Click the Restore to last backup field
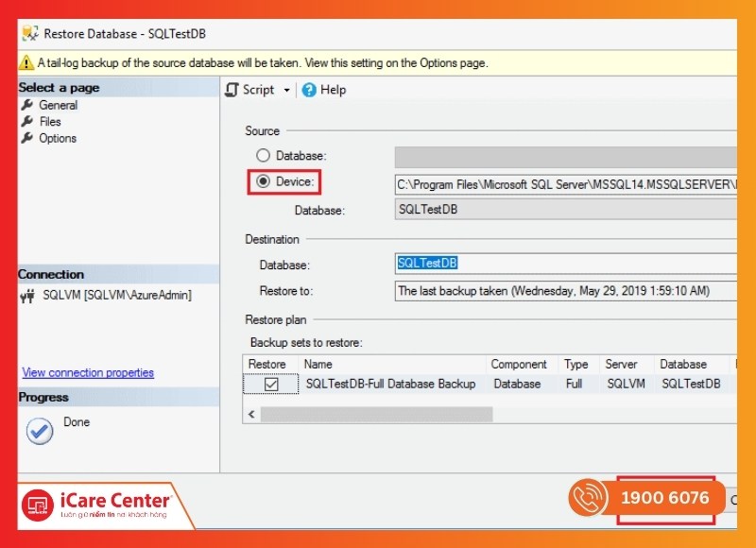The height and width of the screenshot is (548, 756). point(565,291)
